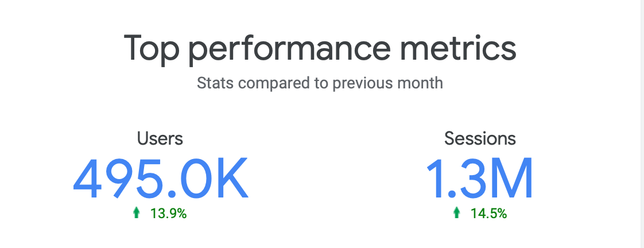This screenshot has height=248, width=644.
Task: Click the green up arrow under Sessions
Action: pyautogui.click(x=456, y=212)
